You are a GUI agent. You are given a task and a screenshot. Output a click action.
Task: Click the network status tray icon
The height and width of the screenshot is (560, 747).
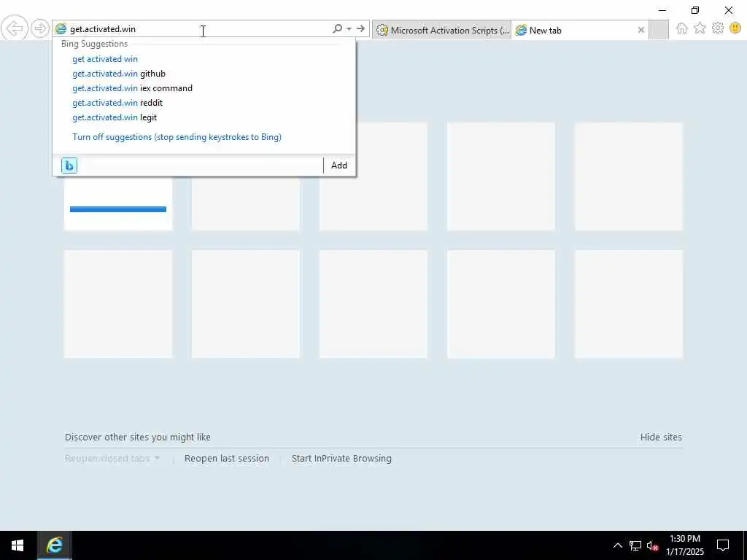635,545
